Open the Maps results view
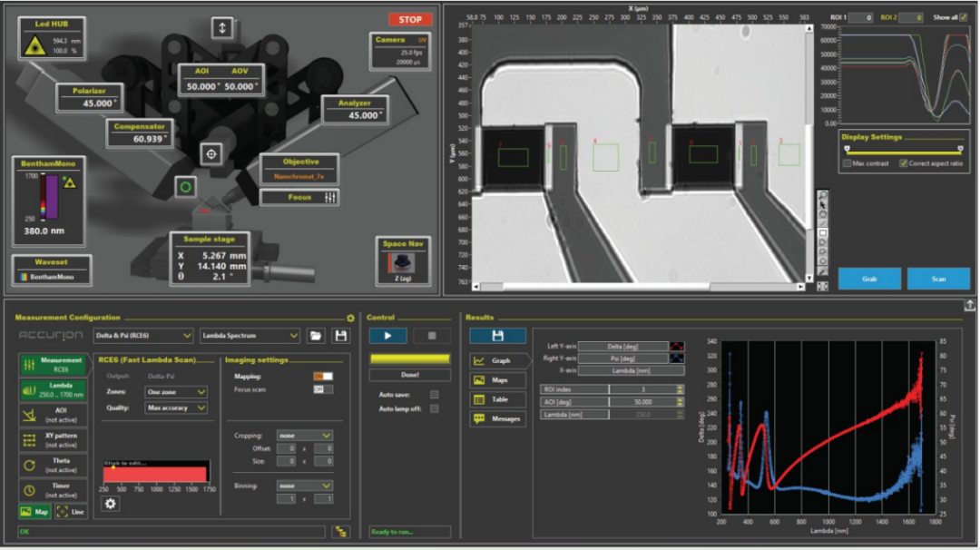 point(497,380)
